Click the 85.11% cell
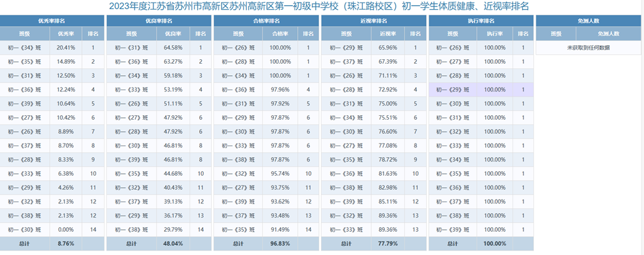This screenshot has width=644, height=255. click(x=387, y=202)
